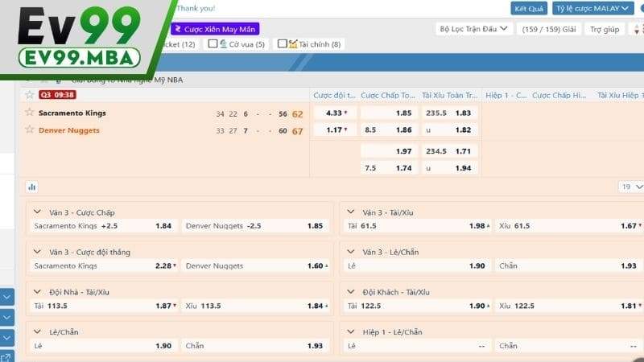Click the external link icon at bottom-left
The height and width of the screenshot is (362, 644).
[6, 357]
